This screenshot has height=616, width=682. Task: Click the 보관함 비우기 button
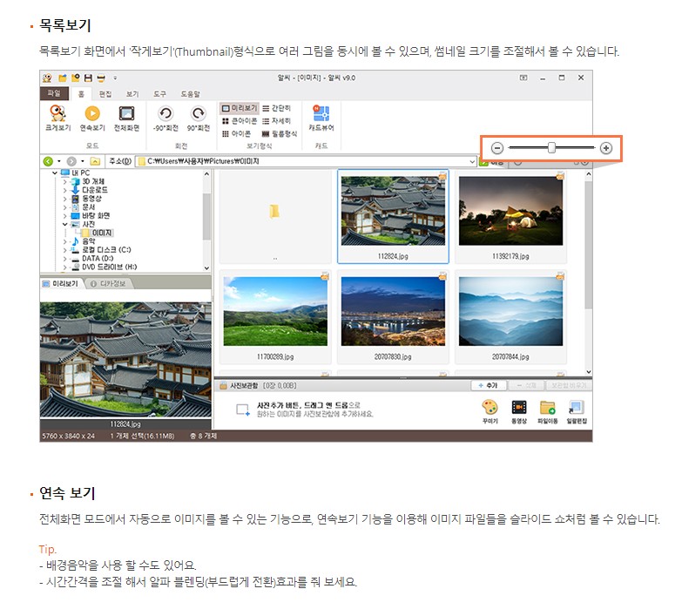pyautogui.click(x=569, y=386)
